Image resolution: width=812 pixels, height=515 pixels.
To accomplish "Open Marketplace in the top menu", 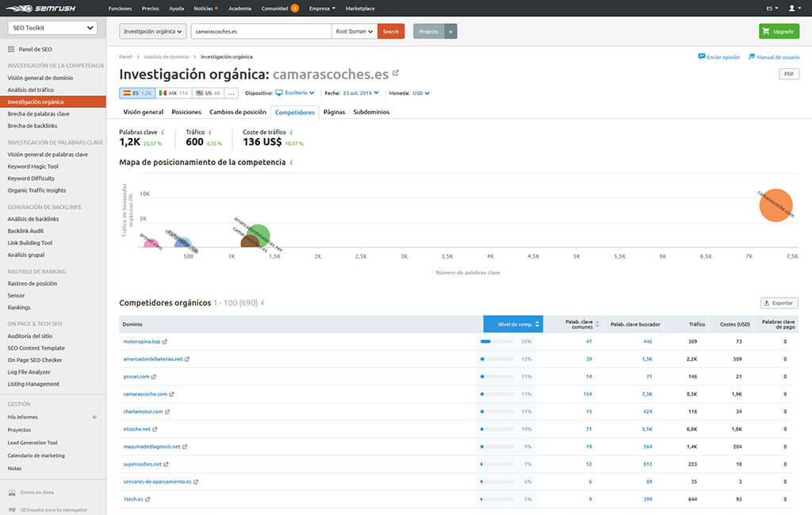I will click(360, 8).
